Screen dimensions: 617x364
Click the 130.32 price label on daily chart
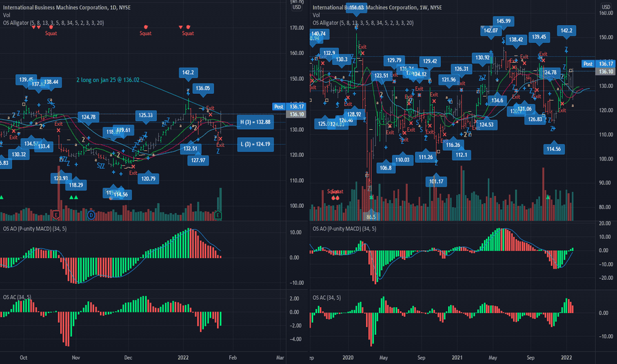click(19, 154)
